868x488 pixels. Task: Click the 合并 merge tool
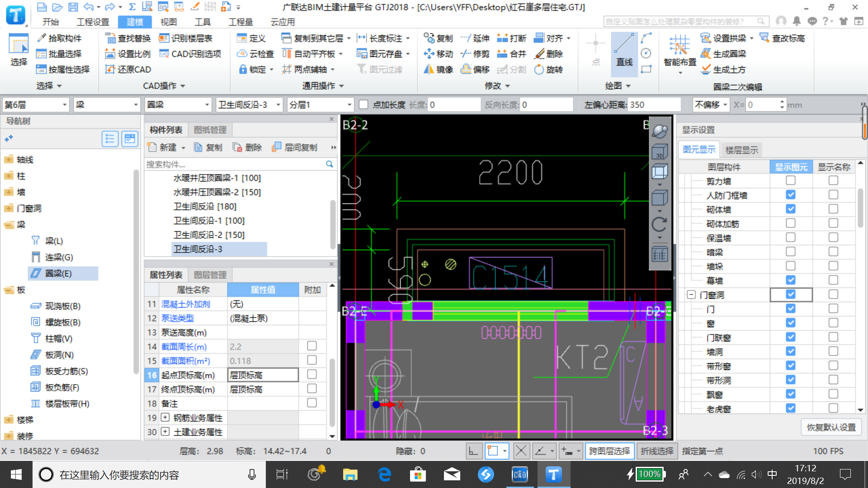point(511,54)
